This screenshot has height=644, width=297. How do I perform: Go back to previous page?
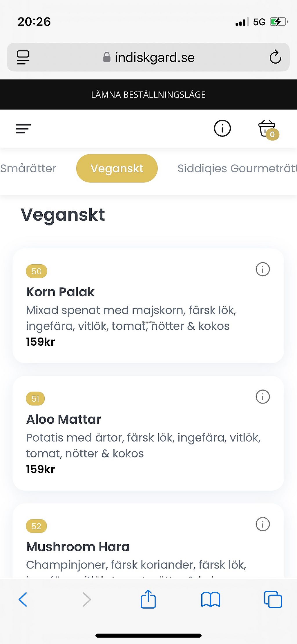pyautogui.click(x=23, y=600)
